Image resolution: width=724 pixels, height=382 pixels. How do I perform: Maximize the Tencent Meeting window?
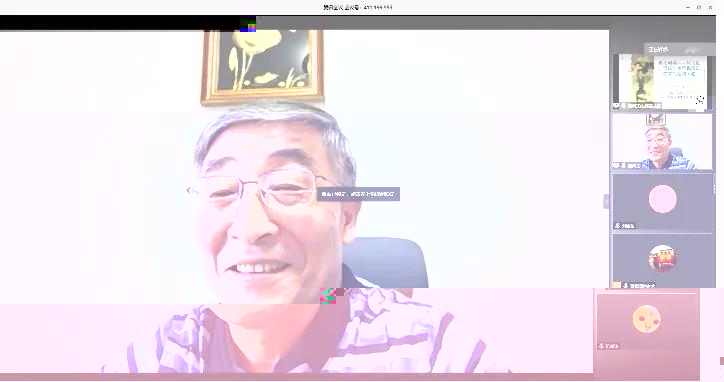(699, 7)
